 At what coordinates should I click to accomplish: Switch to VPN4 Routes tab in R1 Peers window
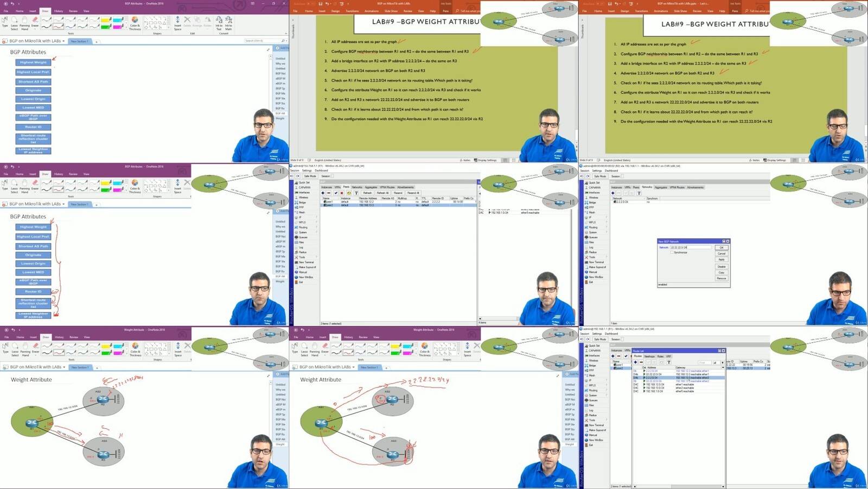tap(387, 187)
